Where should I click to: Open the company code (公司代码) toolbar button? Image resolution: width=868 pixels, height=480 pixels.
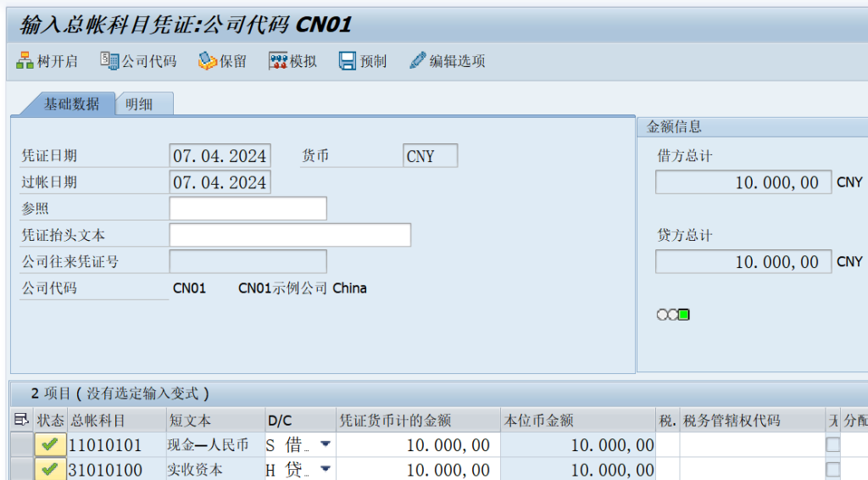tap(138, 61)
